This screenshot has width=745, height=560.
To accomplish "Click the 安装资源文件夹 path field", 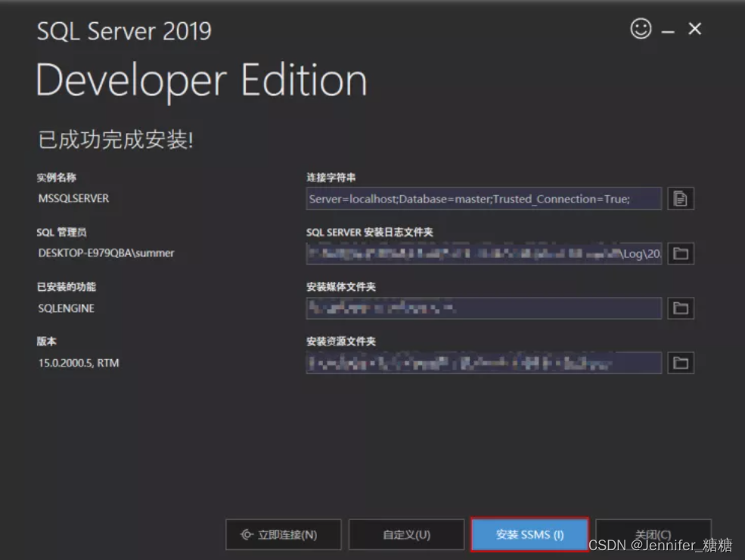I will tap(484, 363).
